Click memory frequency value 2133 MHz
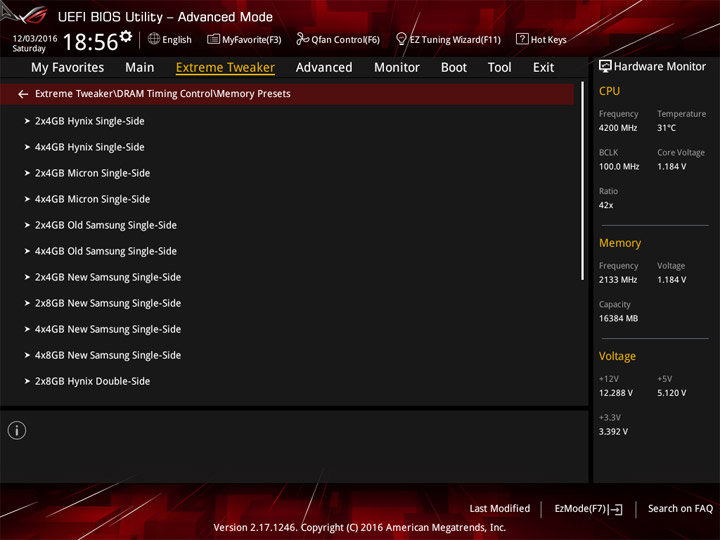Screen dimensions: 720x540 (618, 280)
